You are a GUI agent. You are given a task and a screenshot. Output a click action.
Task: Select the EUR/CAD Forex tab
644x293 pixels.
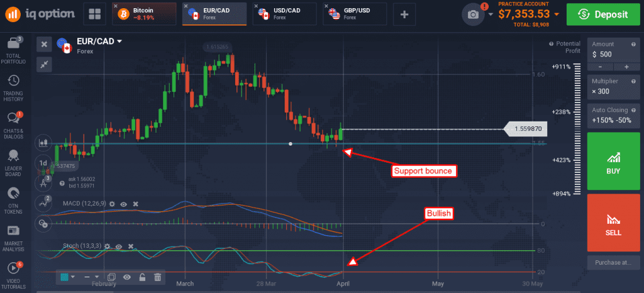click(x=214, y=14)
